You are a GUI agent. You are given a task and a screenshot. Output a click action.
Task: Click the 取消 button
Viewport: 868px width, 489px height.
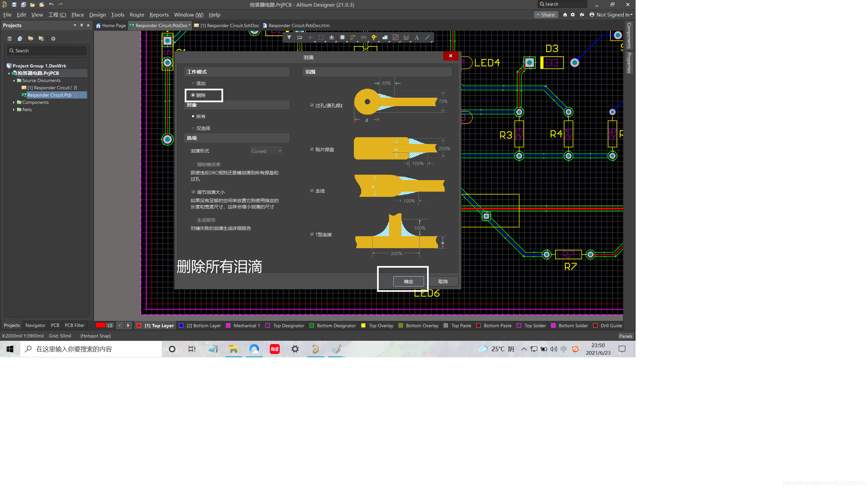pyautogui.click(x=443, y=282)
